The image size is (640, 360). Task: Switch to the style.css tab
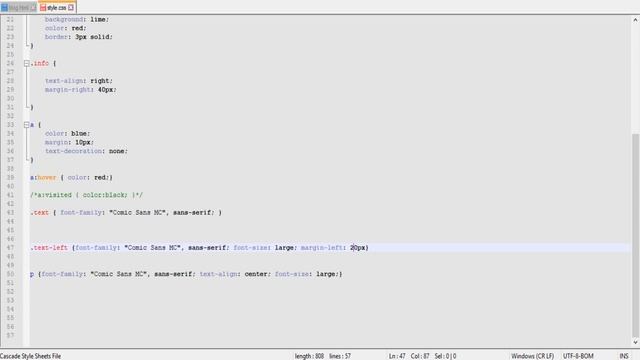point(57,7)
